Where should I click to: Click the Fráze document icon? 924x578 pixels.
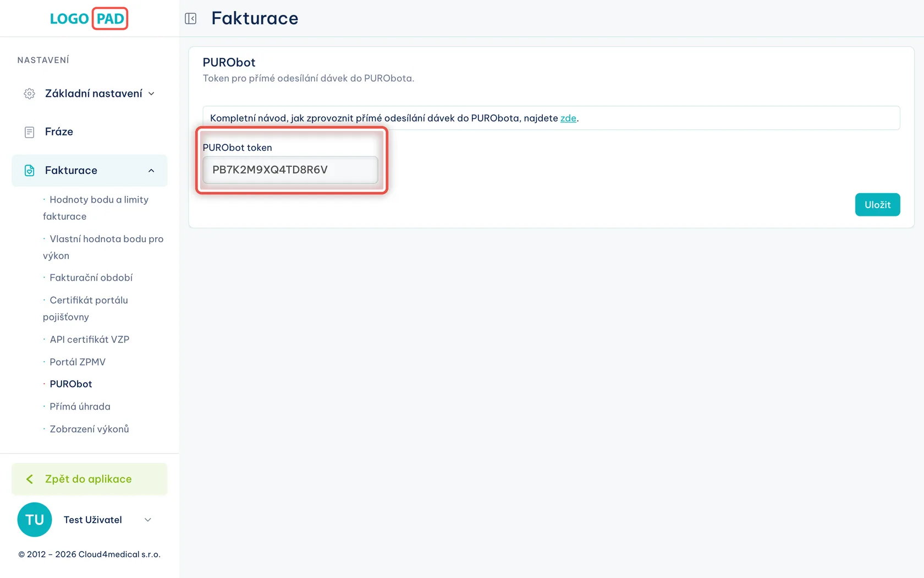[x=29, y=132]
